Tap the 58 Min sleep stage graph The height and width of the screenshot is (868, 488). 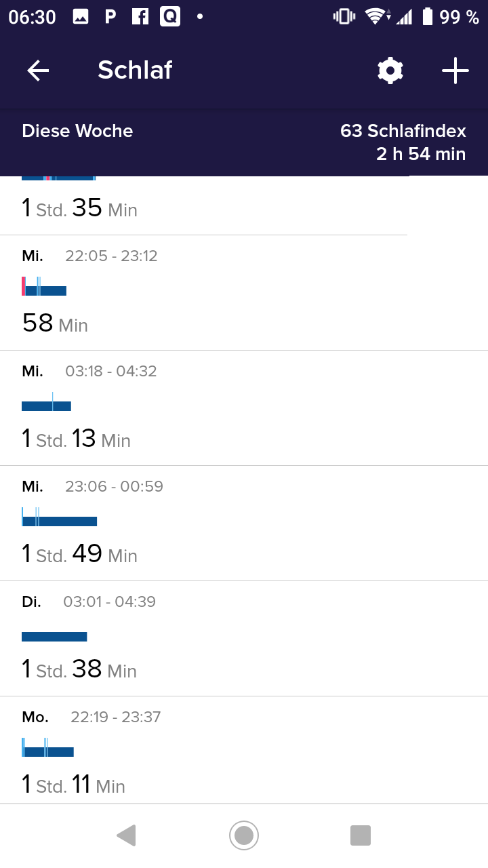click(x=44, y=287)
